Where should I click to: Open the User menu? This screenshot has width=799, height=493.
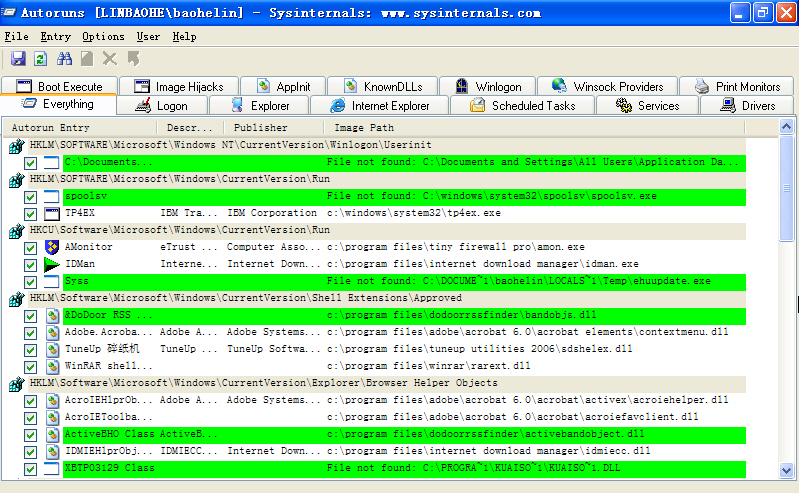148,36
